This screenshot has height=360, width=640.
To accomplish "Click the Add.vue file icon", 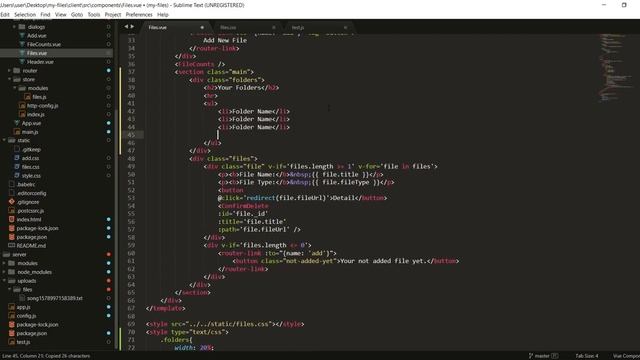I will pyautogui.click(x=22, y=36).
